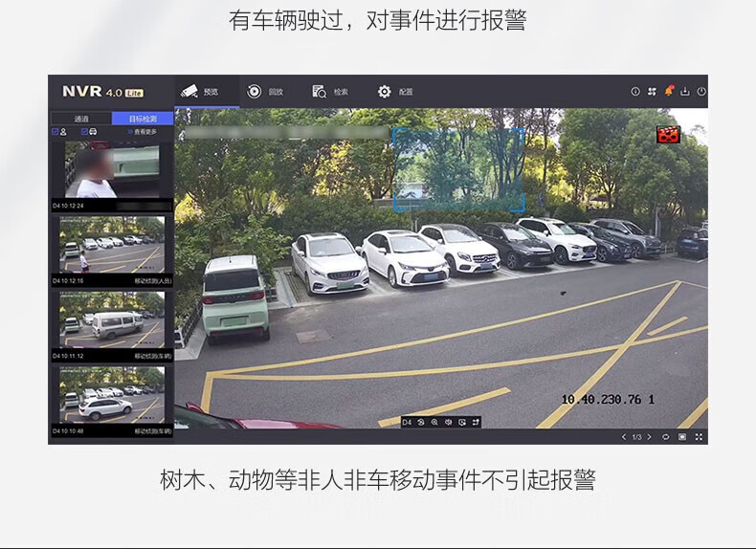Switch to the channel (通道) side tab

coord(81,119)
